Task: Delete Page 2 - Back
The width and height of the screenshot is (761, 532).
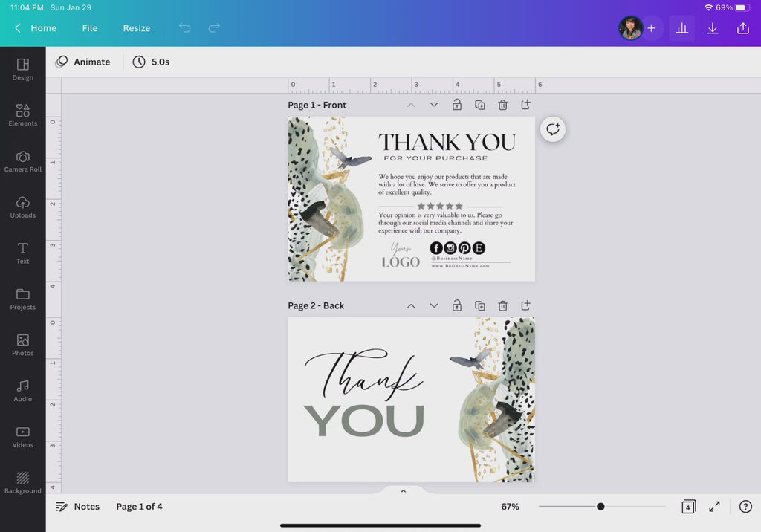Action: (x=503, y=305)
